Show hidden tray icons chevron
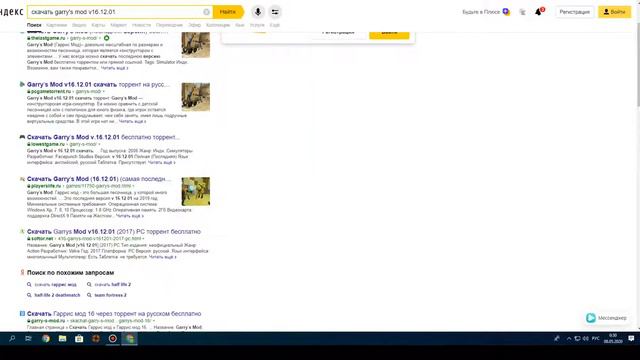Screen dimensions: 640x360 (x=569, y=338)
